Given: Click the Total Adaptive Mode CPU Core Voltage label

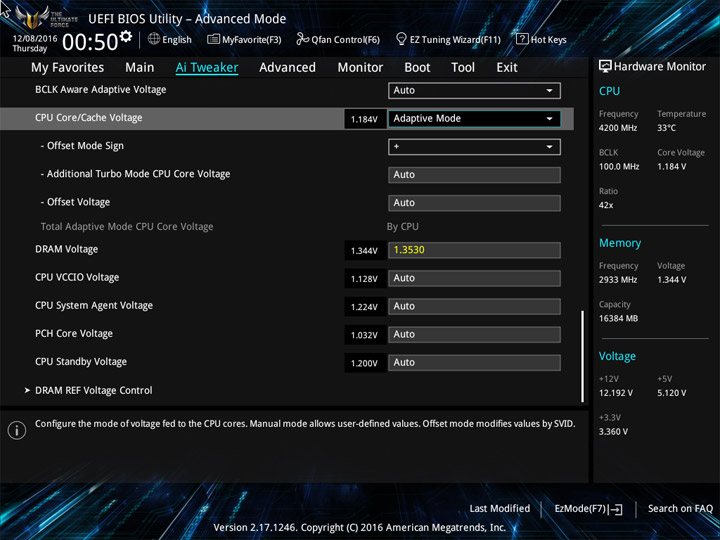Looking at the screenshot, I should (x=127, y=227).
